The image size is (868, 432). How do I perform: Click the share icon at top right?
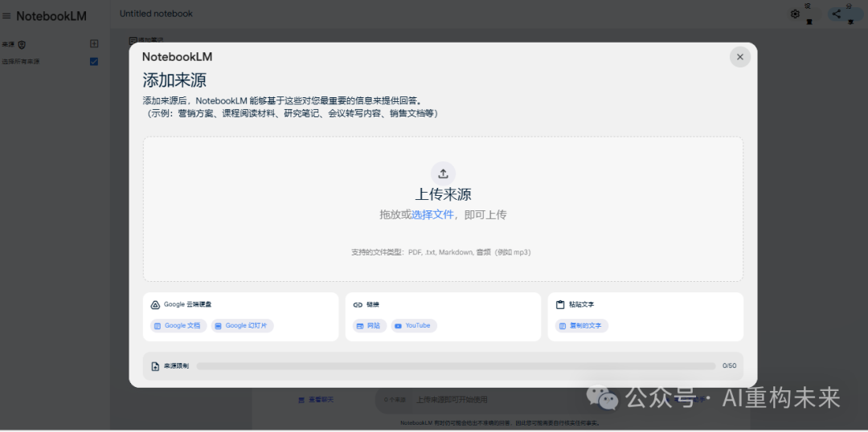pyautogui.click(x=836, y=14)
